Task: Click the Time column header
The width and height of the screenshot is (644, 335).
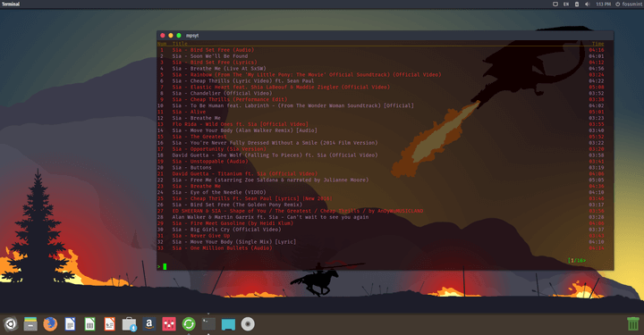Action: pyautogui.click(x=598, y=44)
